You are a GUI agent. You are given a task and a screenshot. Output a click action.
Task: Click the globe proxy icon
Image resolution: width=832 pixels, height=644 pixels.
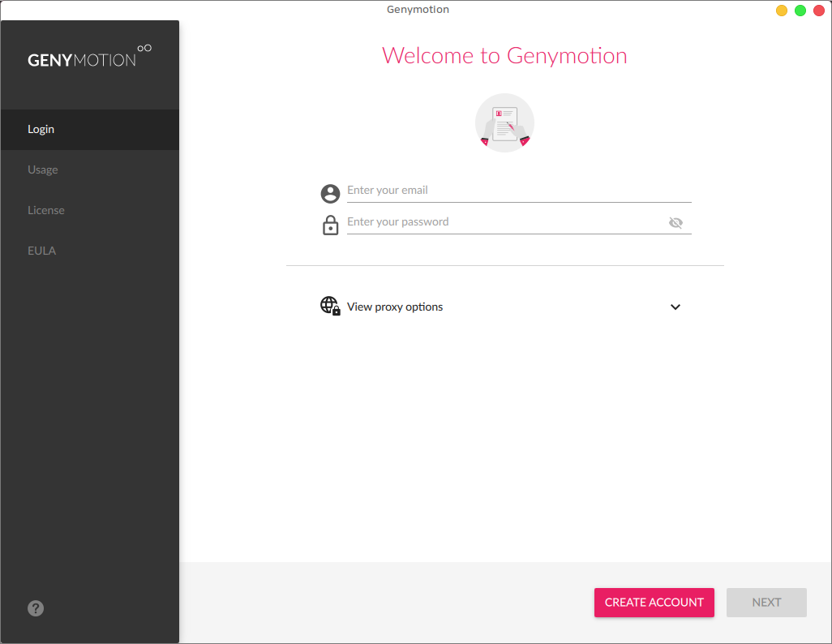click(x=330, y=306)
